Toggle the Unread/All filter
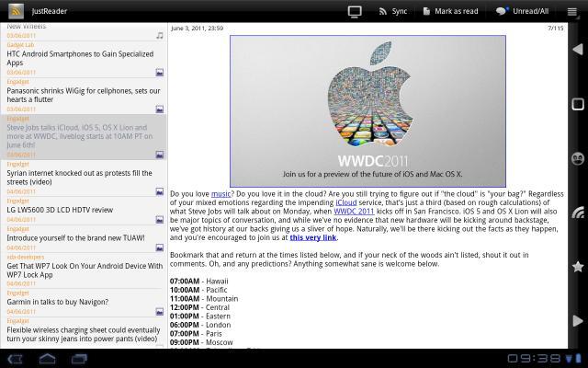 point(523,12)
